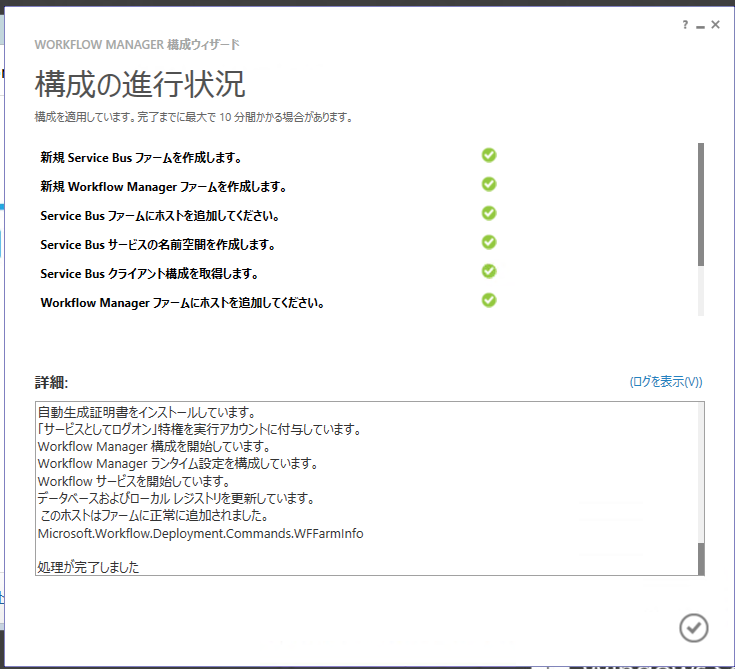Click log line 処理が完了しました
The width and height of the screenshot is (735, 669).
pyautogui.click(x=88, y=567)
